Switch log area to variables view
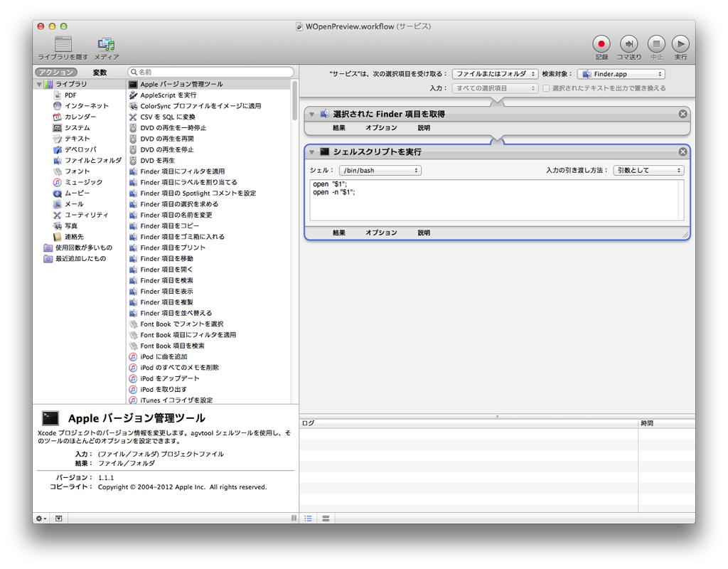 click(326, 519)
